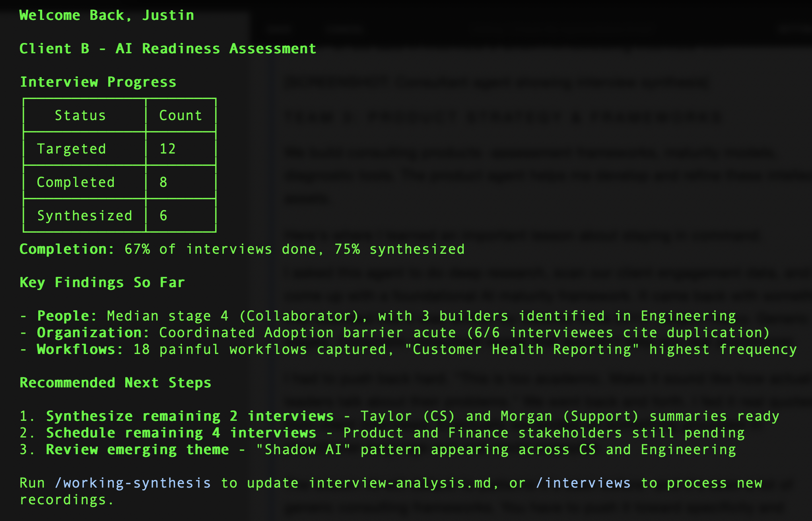Click the 'Count' table header cell
812x521 pixels.
pos(181,115)
